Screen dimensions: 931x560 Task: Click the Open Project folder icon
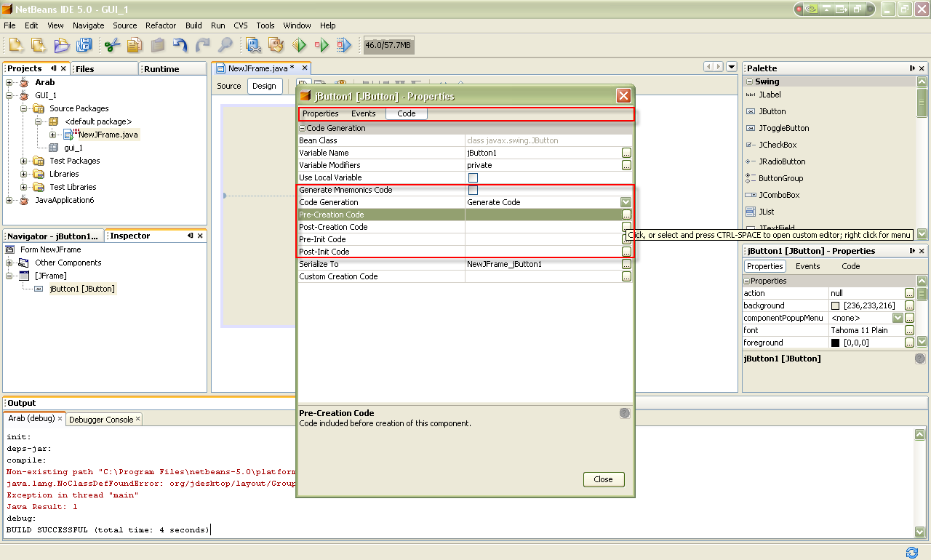tap(61, 45)
